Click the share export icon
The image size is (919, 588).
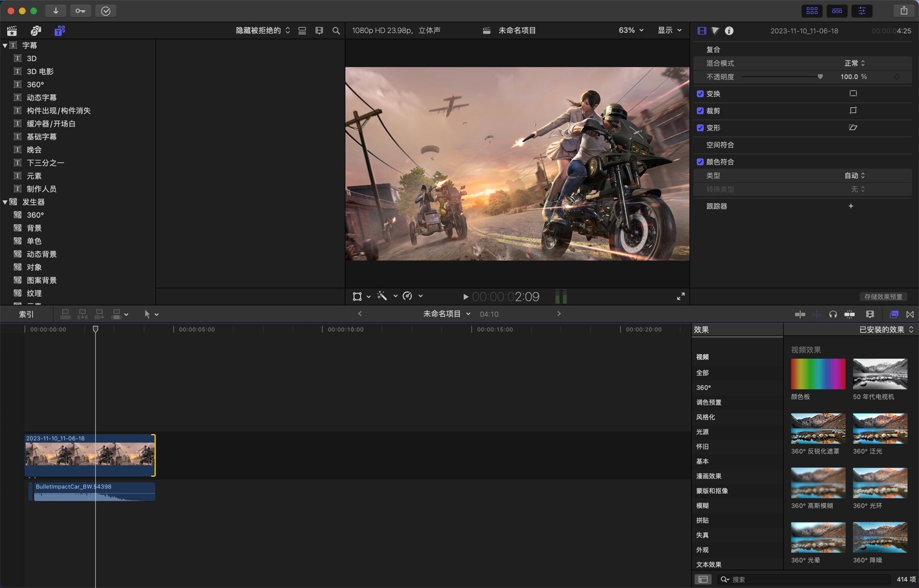(904, 11)
